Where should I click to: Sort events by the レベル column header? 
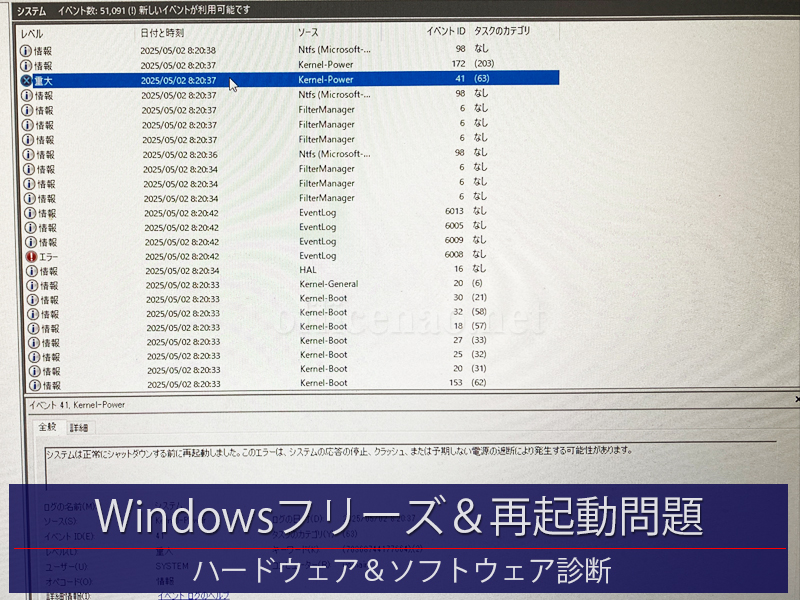point(32,34)
